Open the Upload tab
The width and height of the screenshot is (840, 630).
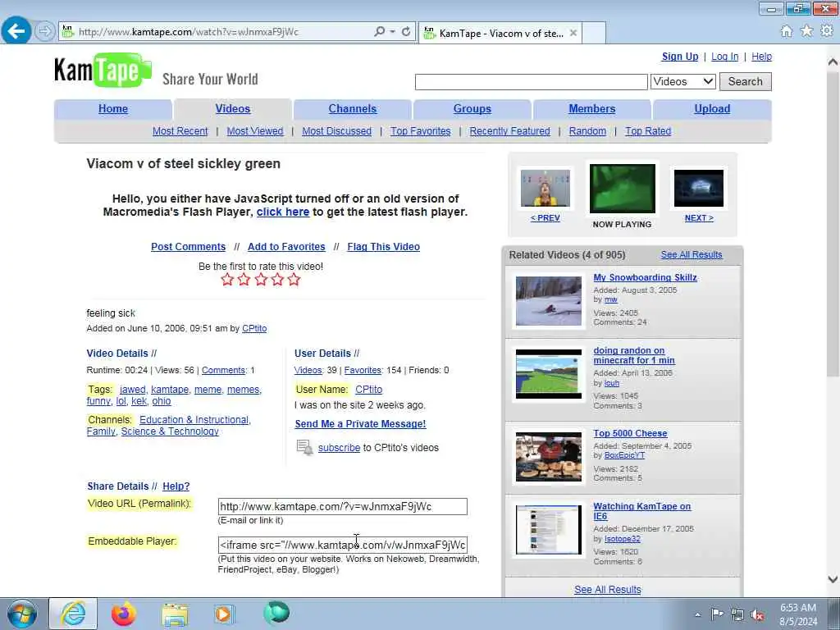(x=712, y=109)
